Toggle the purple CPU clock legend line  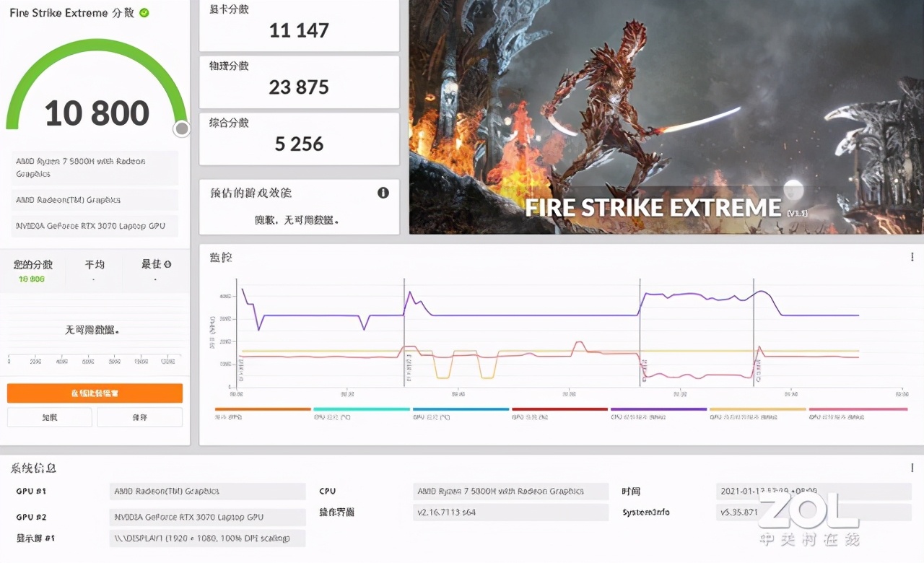point(658,409)
